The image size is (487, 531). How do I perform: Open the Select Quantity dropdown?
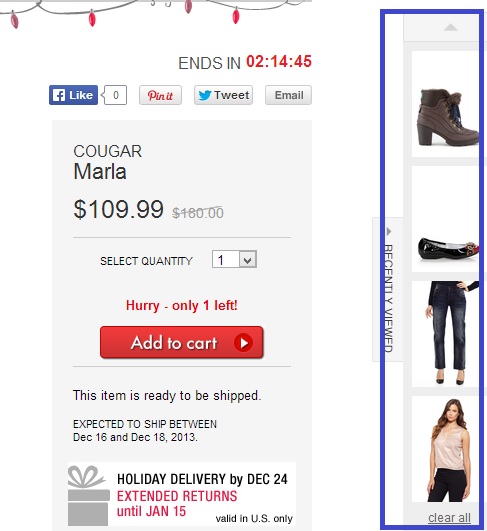[234, 259]
